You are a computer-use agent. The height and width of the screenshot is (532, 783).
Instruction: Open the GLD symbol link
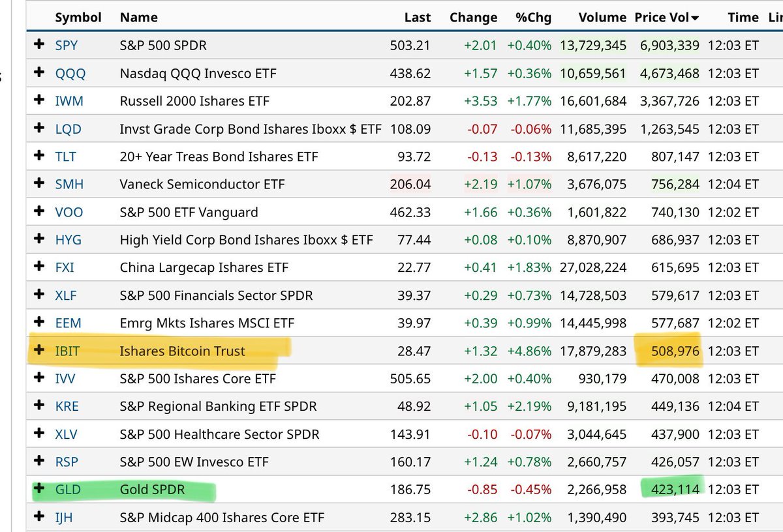pyautogui.click(x=68, y=490)
